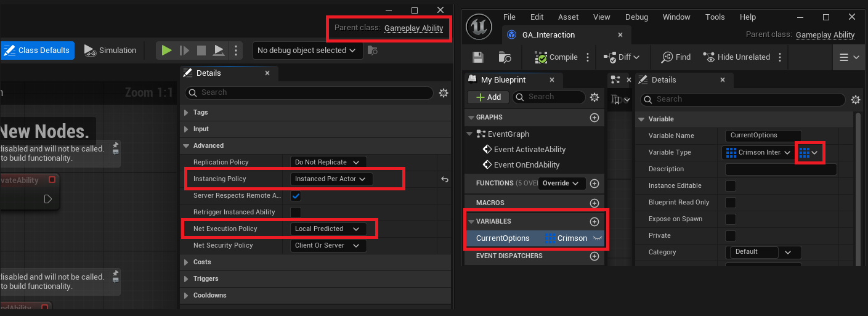Open right Details panel settings gear
The image size is (868, 316).
pyautogui.click(x=855, y=99)
